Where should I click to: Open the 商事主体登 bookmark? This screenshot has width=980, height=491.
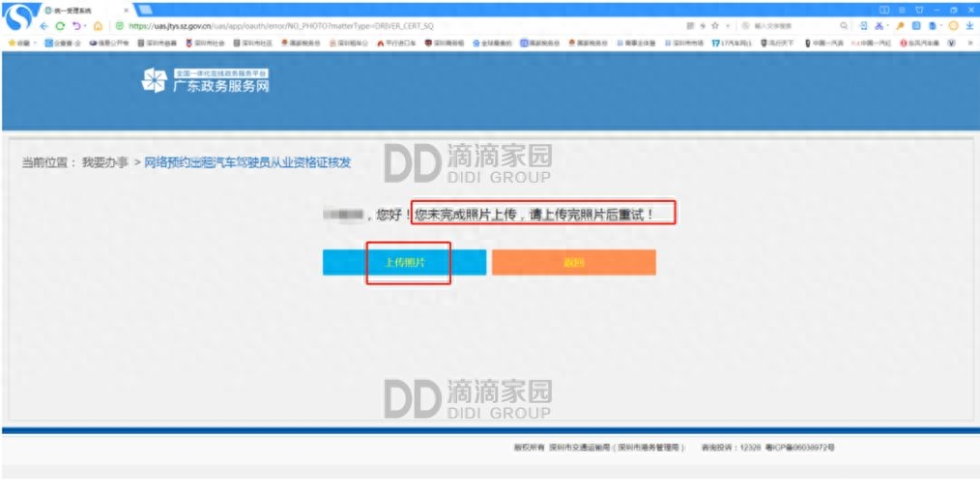(636, 43)
